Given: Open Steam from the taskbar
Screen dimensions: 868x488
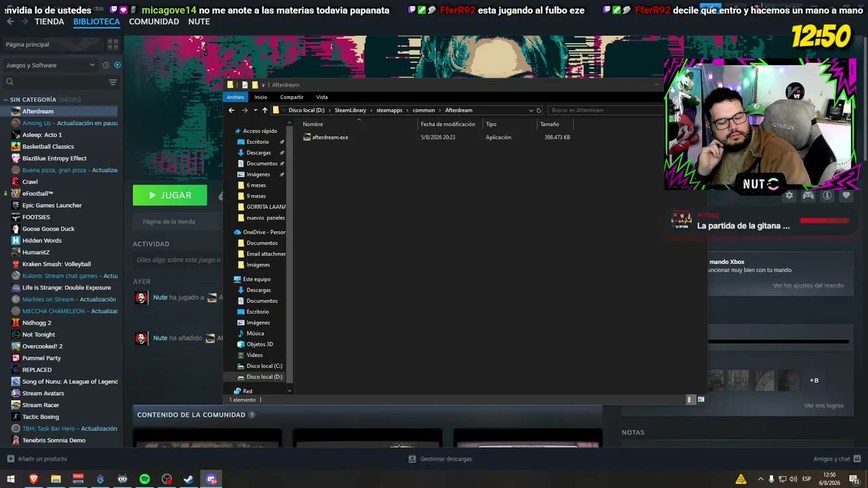Looking at the screenshot, I should [189, 479].
